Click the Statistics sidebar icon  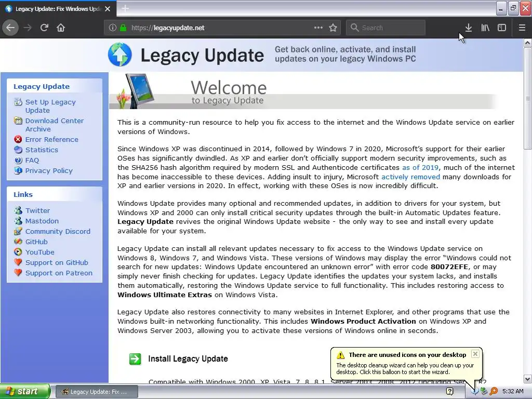pos(18,150)
